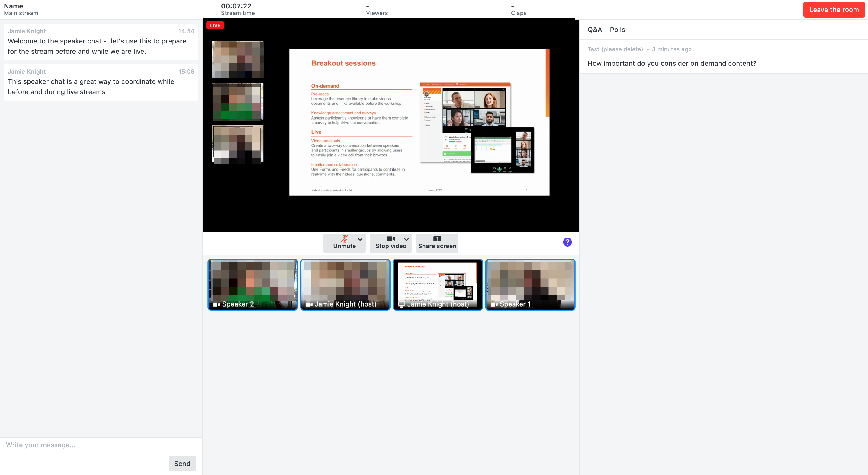Screen dimensions: 868x475
Task: Select the Speaker 1 video thumbnail
Action: [x=530, y=285]
